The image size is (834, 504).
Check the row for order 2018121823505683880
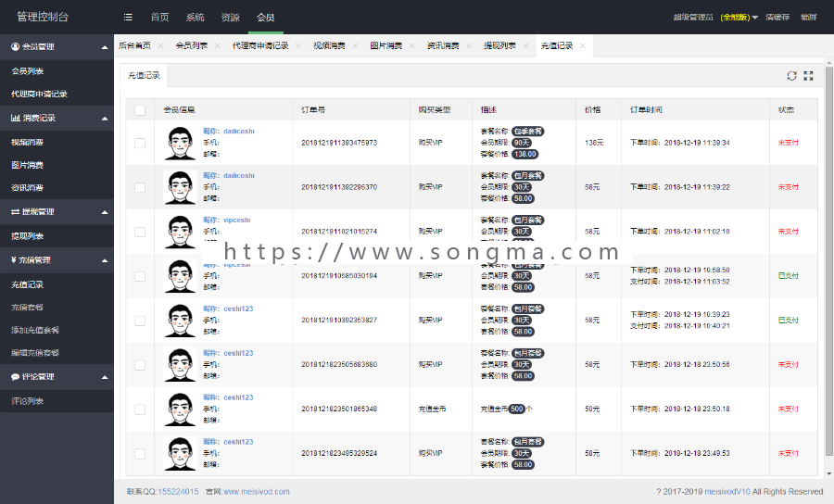[140, 365]
